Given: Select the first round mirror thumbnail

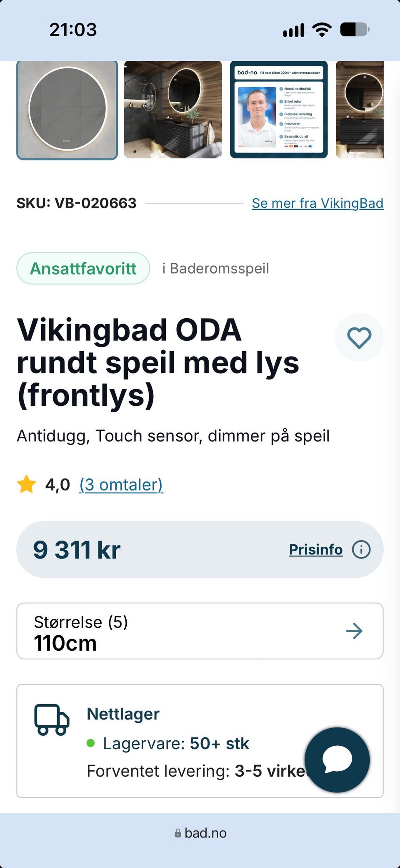Looking at the screenshot, I should (67, 110).
